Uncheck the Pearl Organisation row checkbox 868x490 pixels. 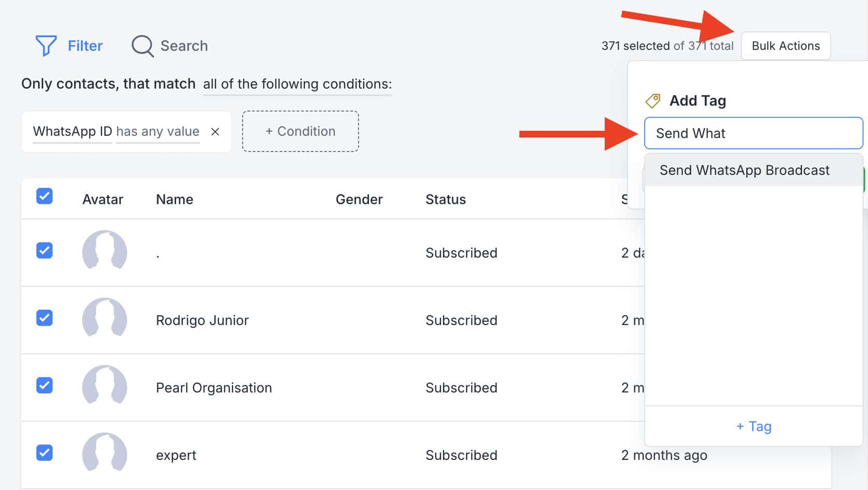point(45,385)
